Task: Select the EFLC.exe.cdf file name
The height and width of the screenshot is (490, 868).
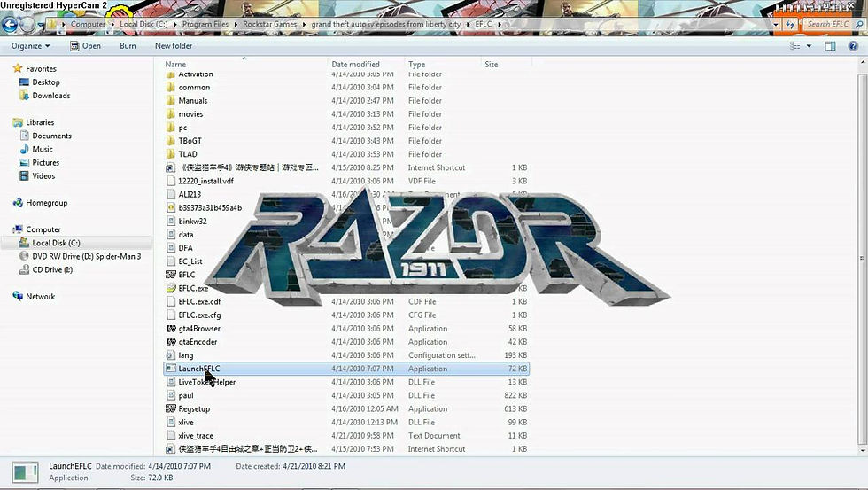Action: pos(199,302)
